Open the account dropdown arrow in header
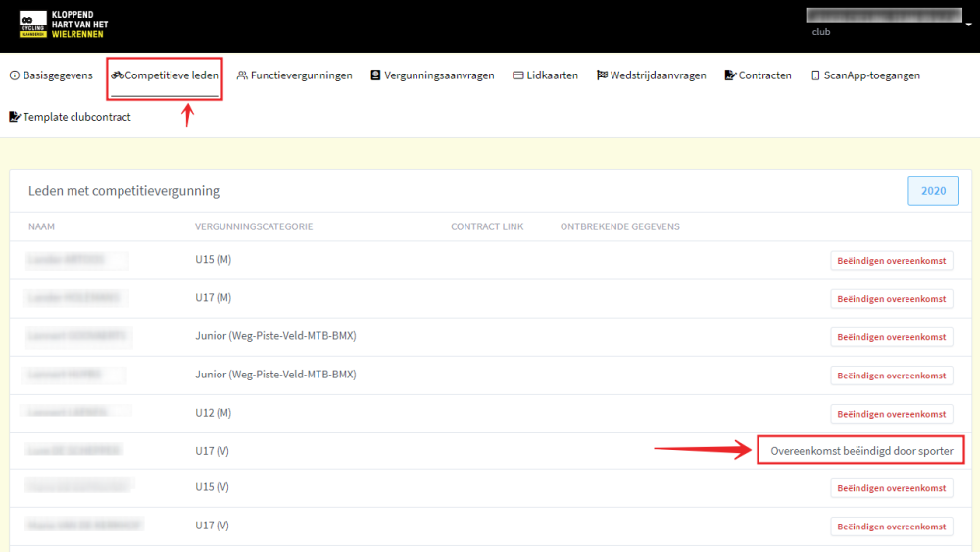 [969, 25]
